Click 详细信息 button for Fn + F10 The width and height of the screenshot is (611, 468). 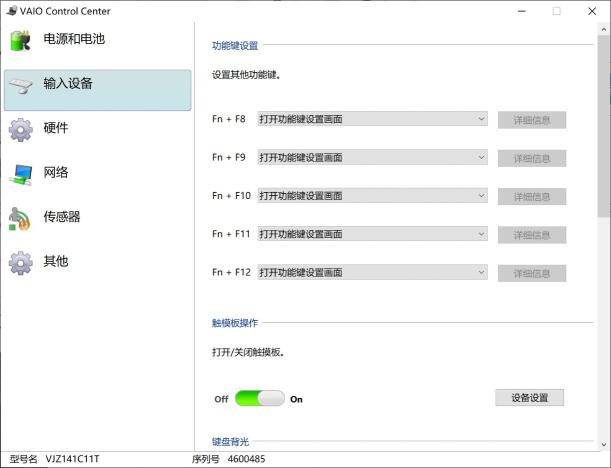click(x=532, y=196)
